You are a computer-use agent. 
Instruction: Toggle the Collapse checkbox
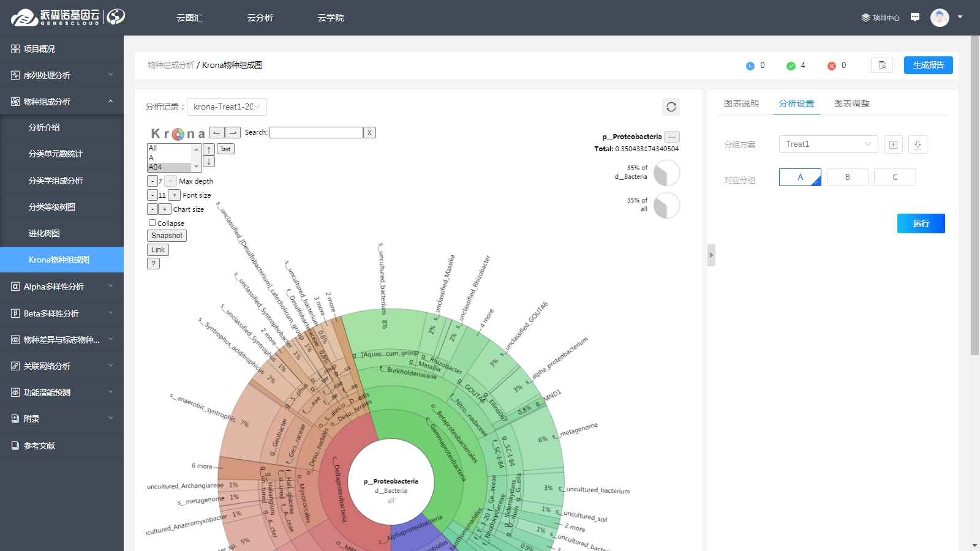tap(152, 223)
